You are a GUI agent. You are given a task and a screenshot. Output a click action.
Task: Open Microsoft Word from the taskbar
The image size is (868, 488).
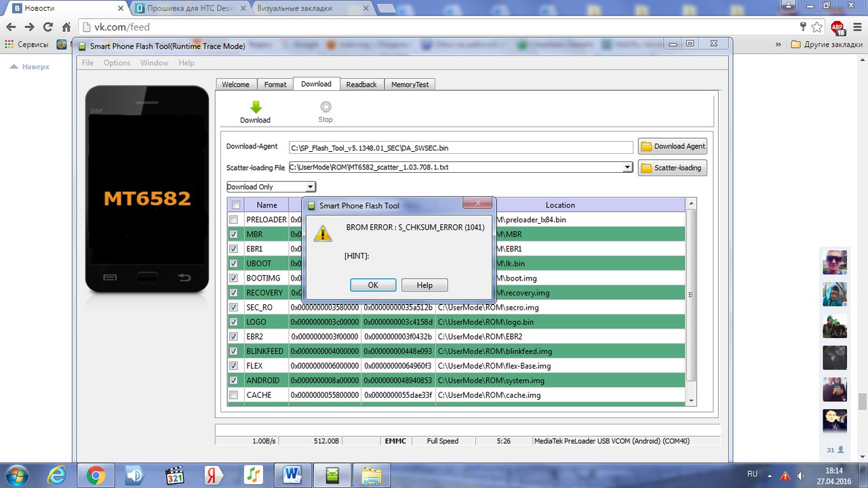293,474
